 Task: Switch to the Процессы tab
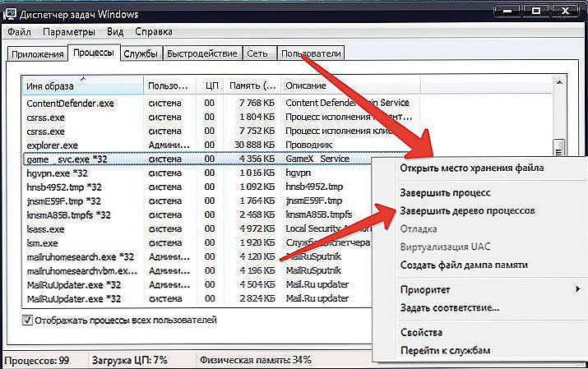pos(94,53)
